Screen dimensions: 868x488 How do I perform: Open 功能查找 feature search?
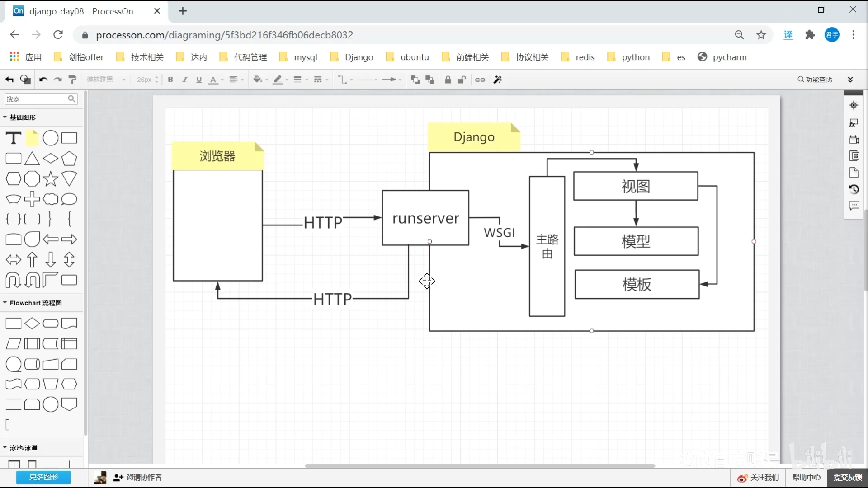coord(815,80)
